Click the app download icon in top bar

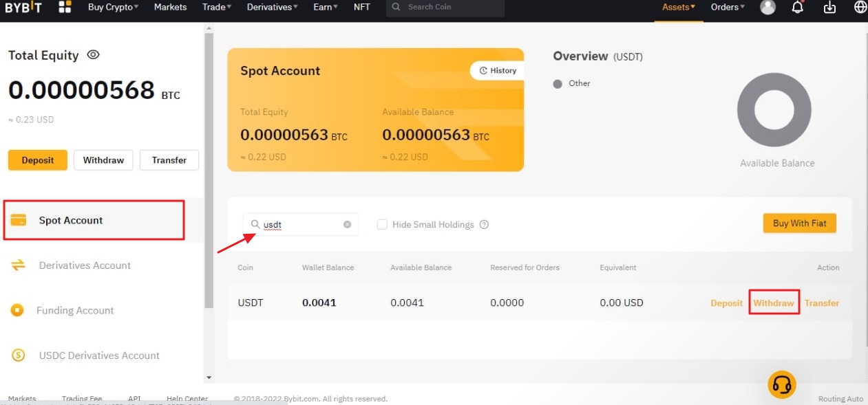tap(829, 7)
